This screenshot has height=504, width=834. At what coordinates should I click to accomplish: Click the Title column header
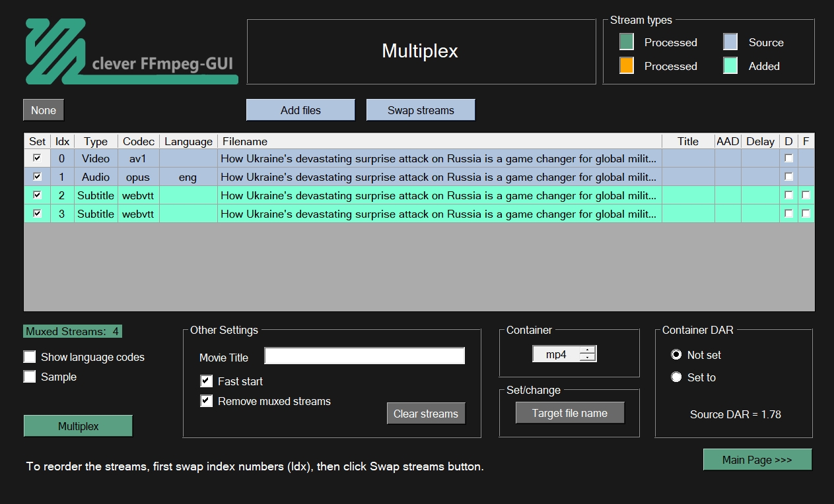[688, 141]
